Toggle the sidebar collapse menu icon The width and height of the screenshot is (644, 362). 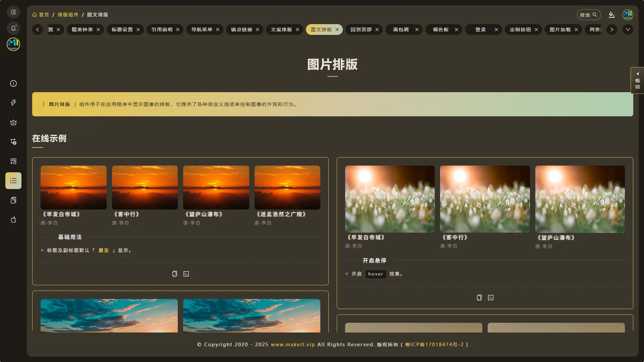point(13,12)
